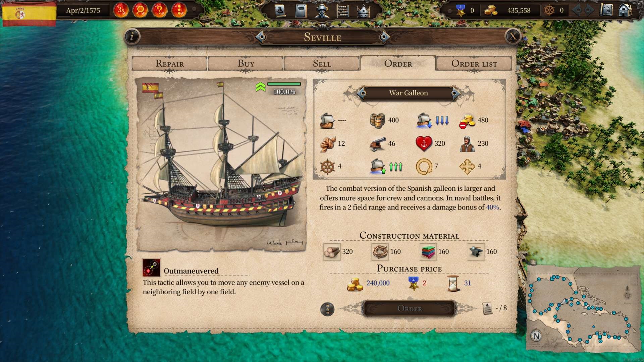Switch to the Repair tab
This screenshot has width=644, height=362.
pos(170,63)
